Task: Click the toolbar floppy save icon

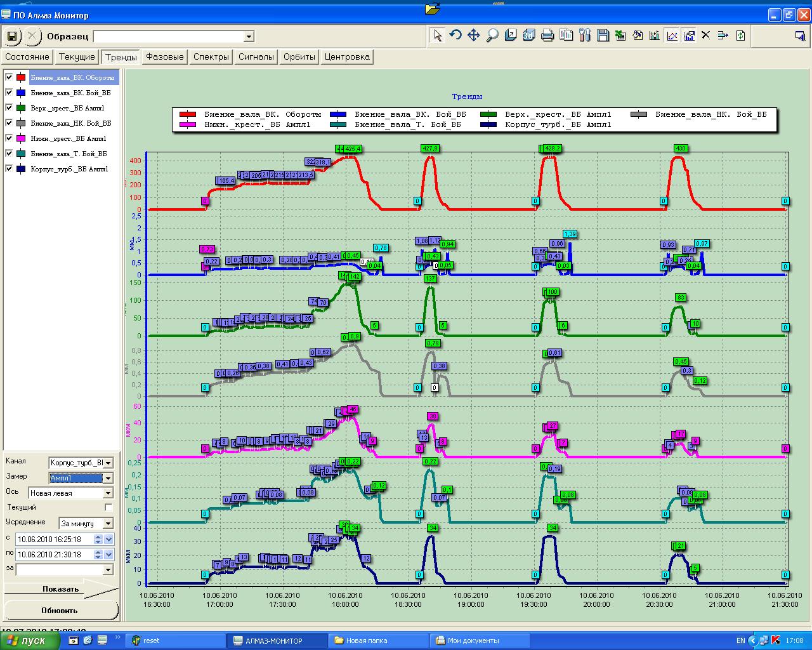Action: coord(603,36)
